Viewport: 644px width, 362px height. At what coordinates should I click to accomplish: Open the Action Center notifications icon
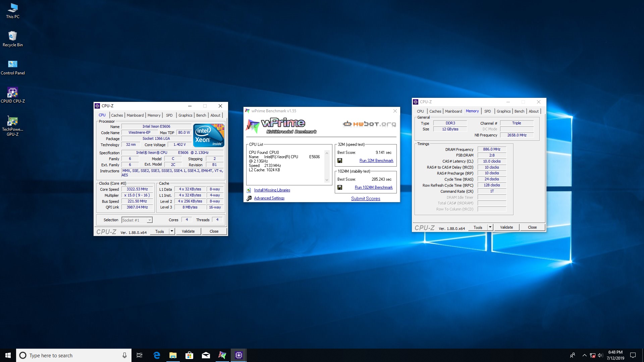click(x=633, y=355)
